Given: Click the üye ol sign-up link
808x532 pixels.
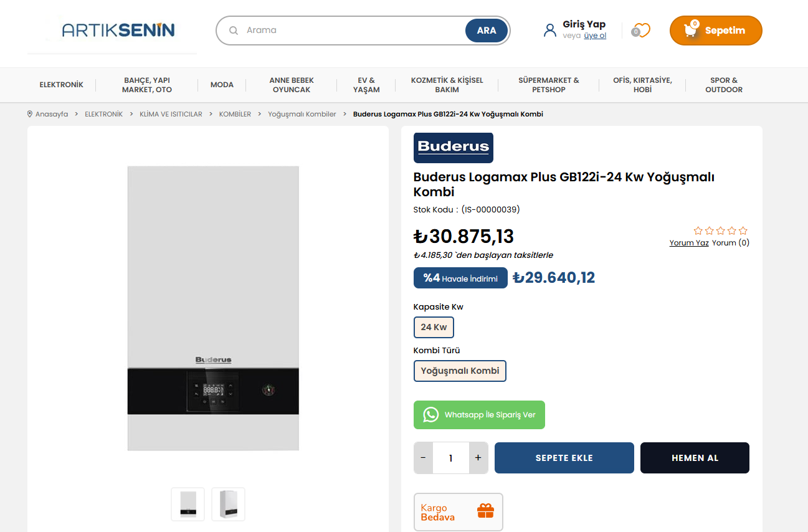Looking at the screenshot, I should pos(595,36).
